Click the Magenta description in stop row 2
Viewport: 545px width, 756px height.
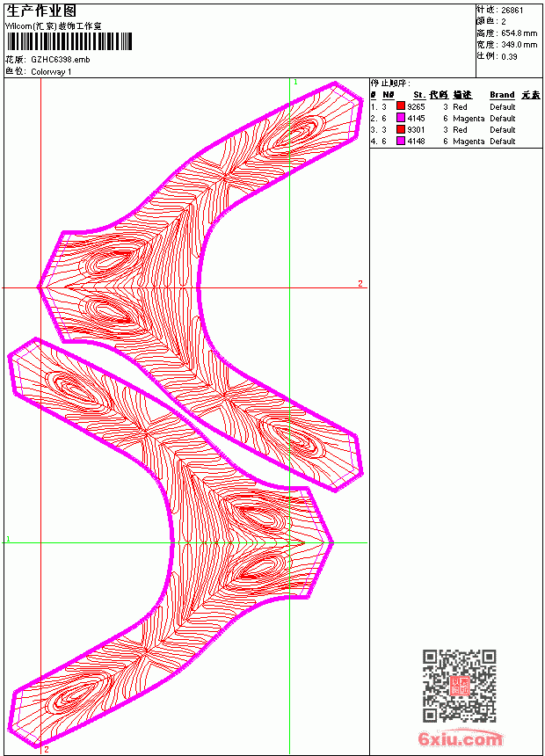tap(469, 118)
